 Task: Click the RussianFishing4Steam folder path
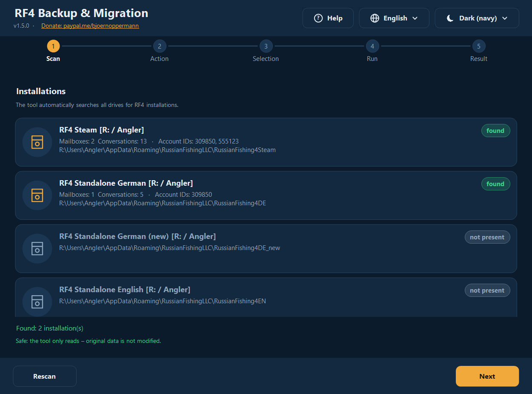[x=167, y=150]
